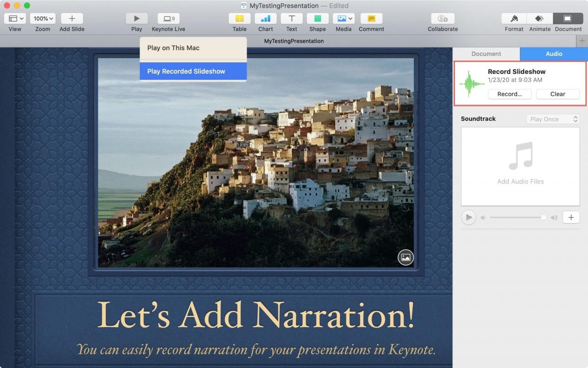Click the Add Slide plus icon

(72, 18)
